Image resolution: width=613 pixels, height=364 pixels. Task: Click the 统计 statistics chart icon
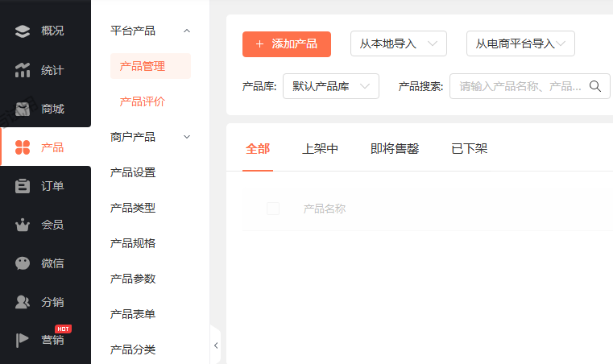(x=23, y=70)
